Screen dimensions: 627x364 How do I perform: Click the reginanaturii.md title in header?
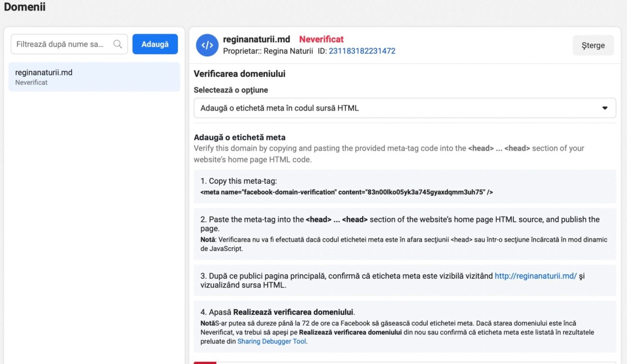point(256,39)
